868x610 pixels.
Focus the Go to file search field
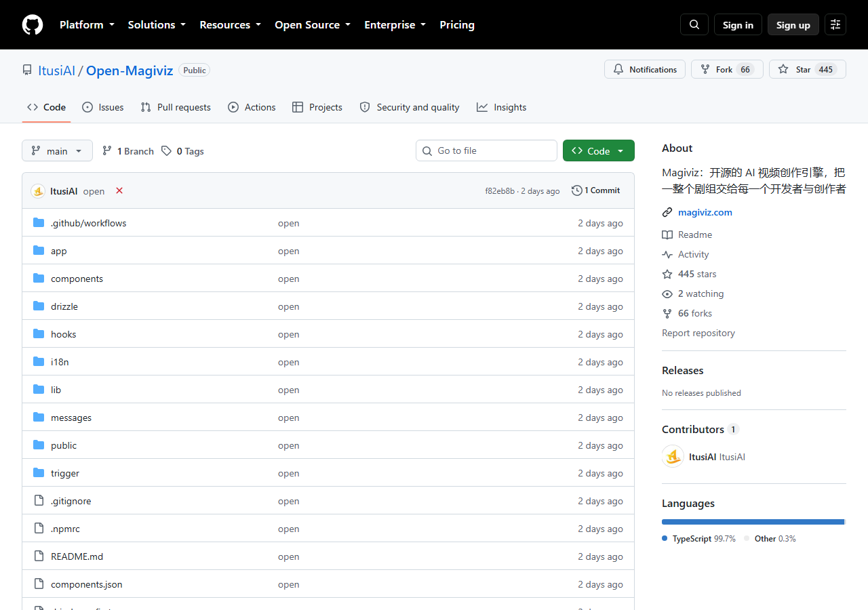point(486,150)
